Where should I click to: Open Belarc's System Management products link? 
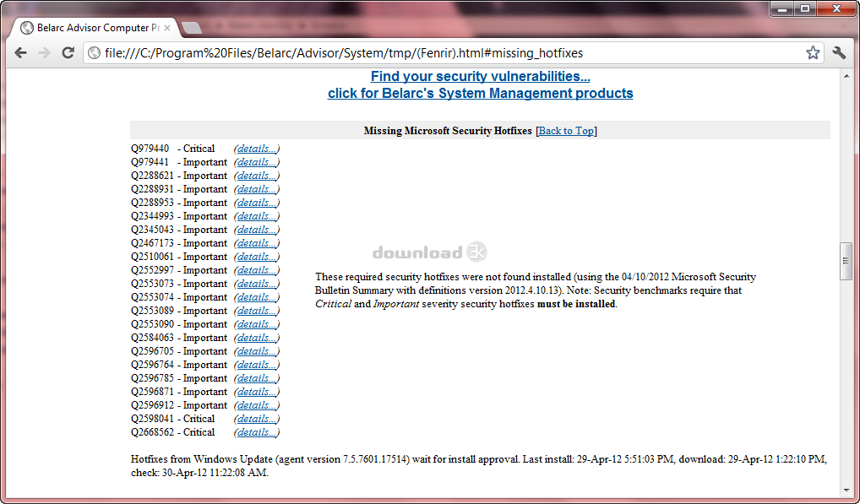click(481, 93)
